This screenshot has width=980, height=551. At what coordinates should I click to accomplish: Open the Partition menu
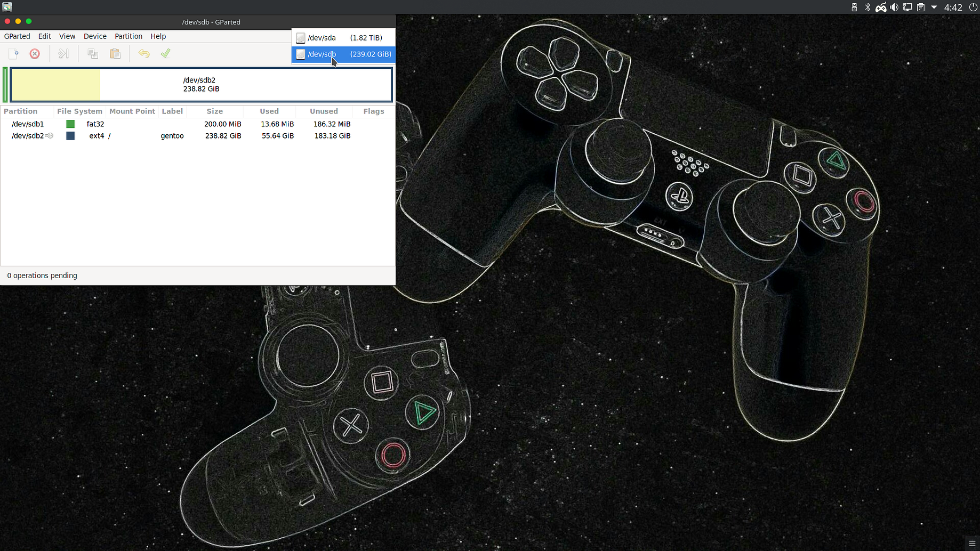tap(128, 36)
